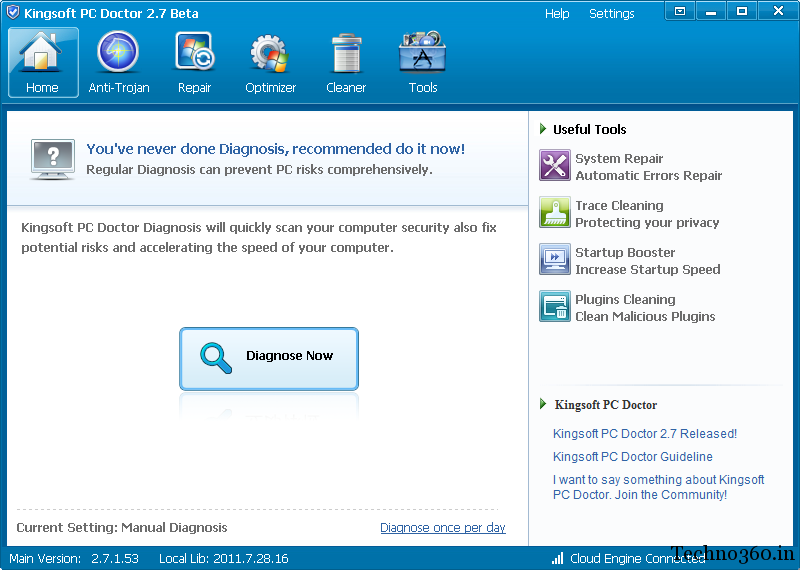The image size is (800, 570).
Task: Collapse the Useful Tools section arrow
Action: 543,129
